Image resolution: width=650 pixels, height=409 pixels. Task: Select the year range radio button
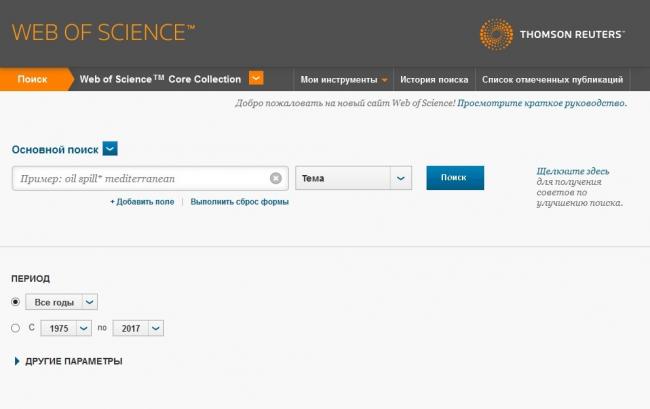pyautogui.click(x=15, y=328)
